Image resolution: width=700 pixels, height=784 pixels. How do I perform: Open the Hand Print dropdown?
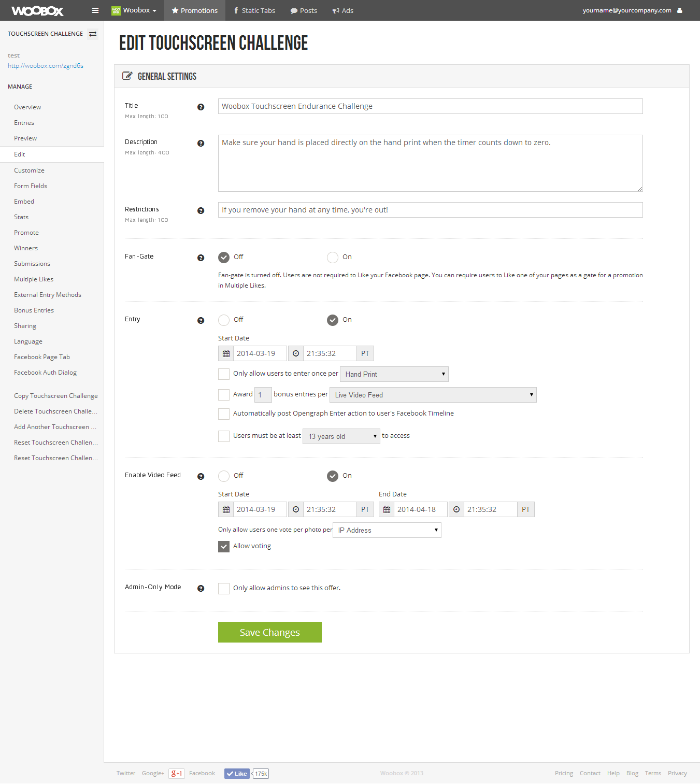tap(394, 374)
